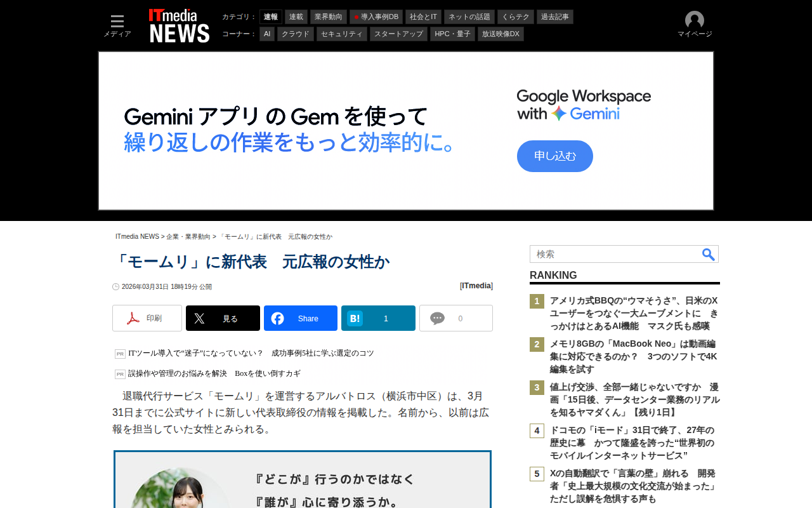Select the 連載 category tab
Image resolution: width=812 pixels, height=508 pixels.
[x=296, y=17]
